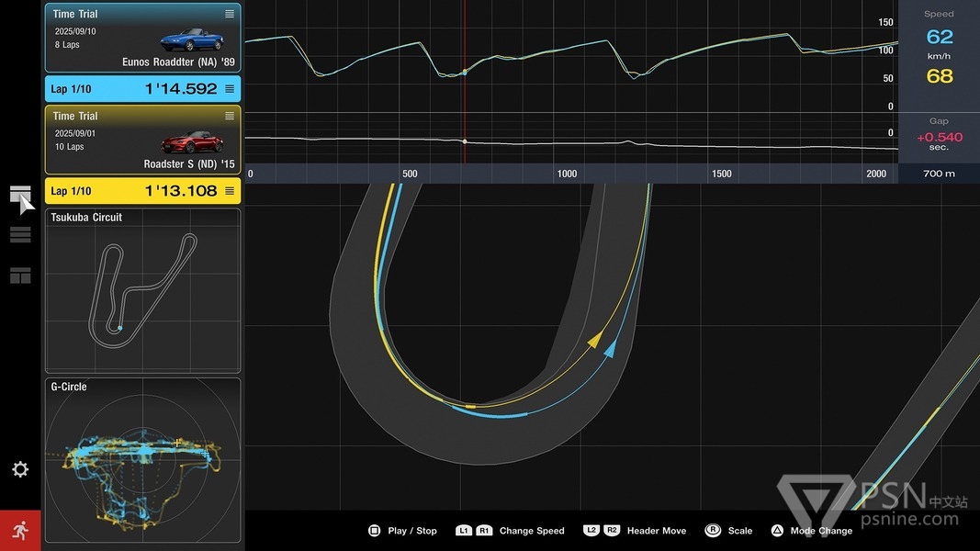Click the Change Speed label

coord(532,531)
